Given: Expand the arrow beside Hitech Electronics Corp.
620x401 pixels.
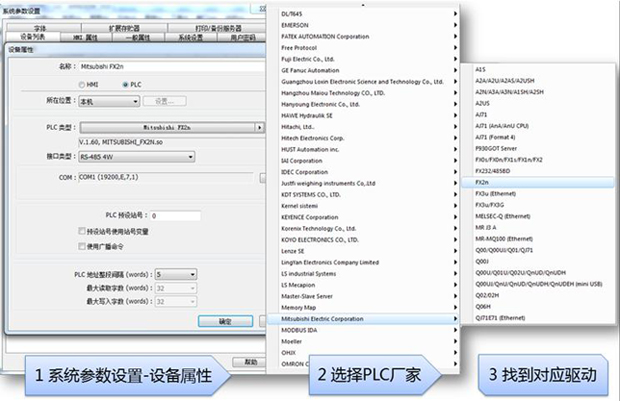Looking at the screenshot, I should coord(456,138).
